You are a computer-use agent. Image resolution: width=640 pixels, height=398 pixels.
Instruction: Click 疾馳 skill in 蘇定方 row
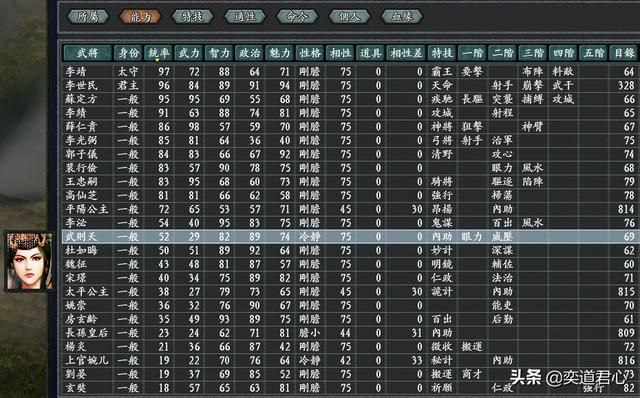tap(442, 99)
